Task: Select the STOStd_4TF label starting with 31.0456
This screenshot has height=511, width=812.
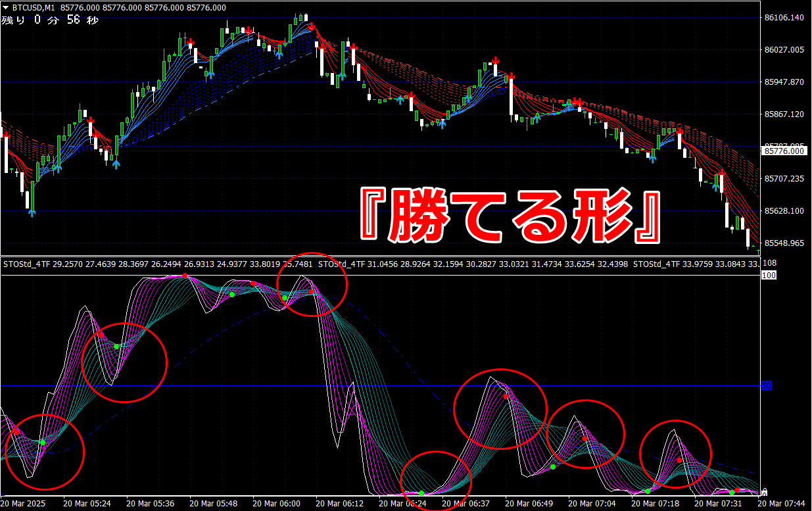Action: [x=473, y=264]
